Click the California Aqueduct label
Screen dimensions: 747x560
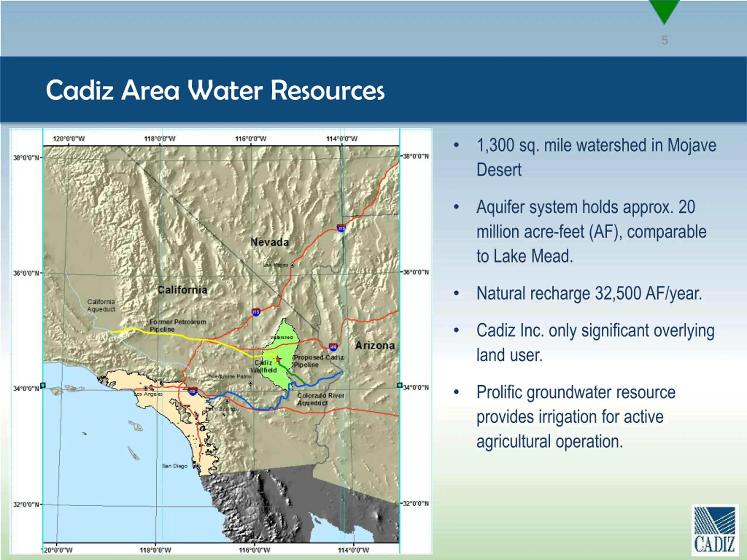(101, 305)
